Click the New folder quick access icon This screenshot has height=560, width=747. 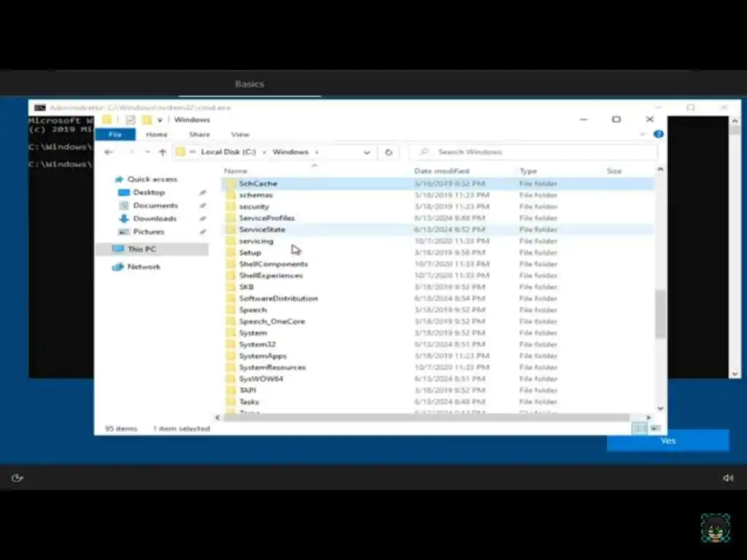tap(147, 120)
